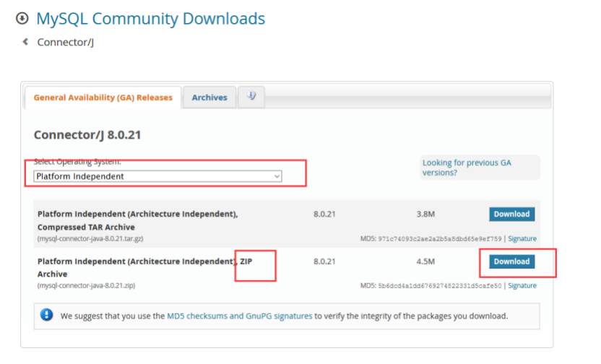Open MD5 checksums and GnuPG signatures link
This screenshot has height=364, width=601.
[240, 316]
